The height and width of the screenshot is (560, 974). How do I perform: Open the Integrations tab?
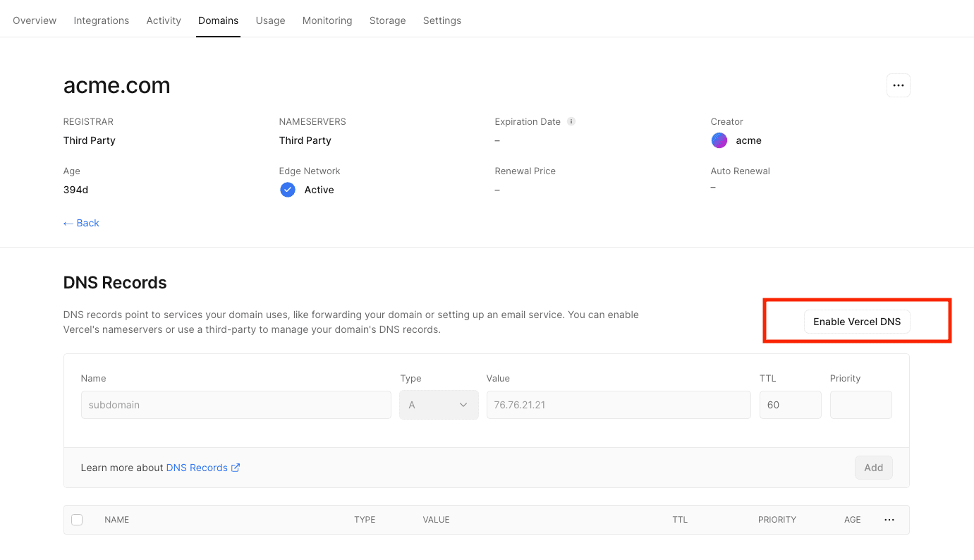(x=102, y=20)
